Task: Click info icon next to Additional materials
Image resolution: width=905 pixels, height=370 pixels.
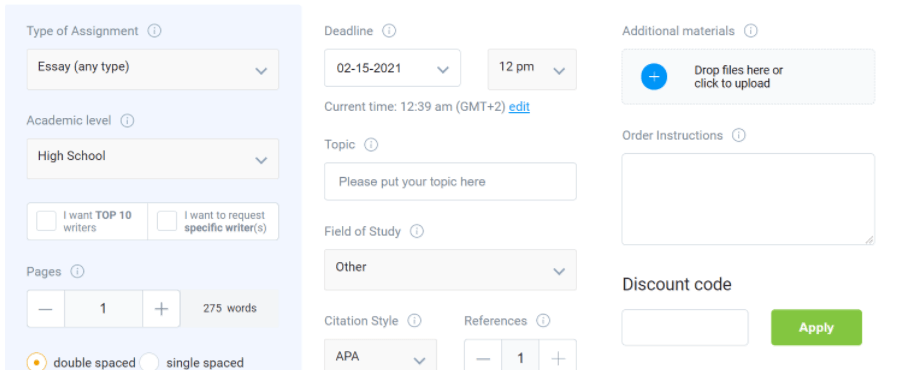Action: coord(750,31)
